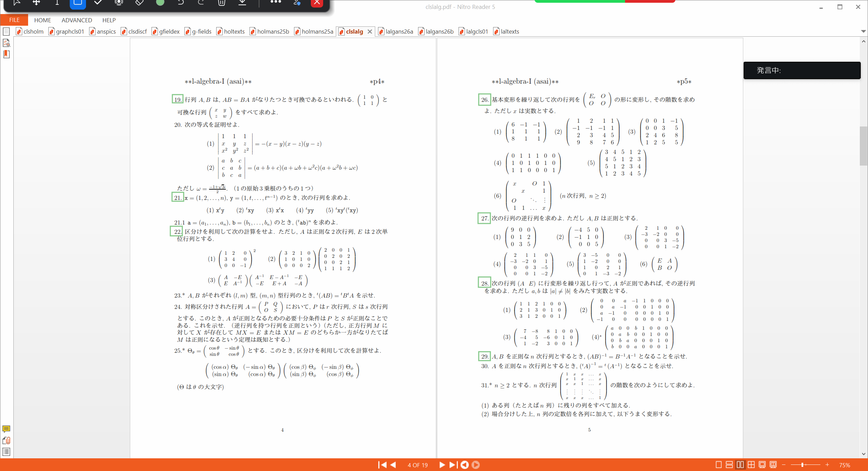
Task: Switch to the clsholm document tab
Action: click(x=30, y=32)
